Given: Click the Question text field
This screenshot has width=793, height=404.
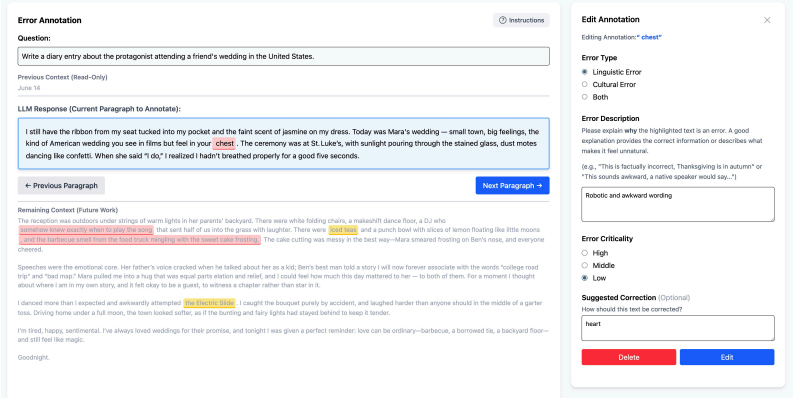Looking at the screenshot, I should [284, 56].
